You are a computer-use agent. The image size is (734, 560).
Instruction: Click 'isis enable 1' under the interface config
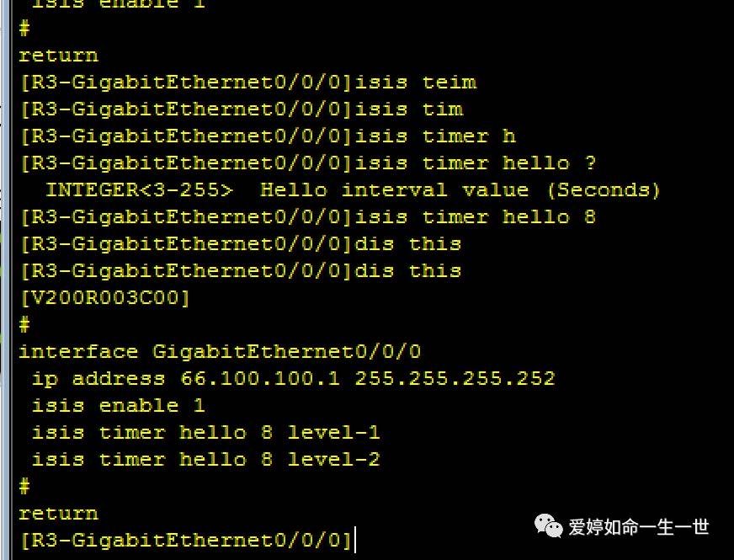pyautogui.click(x=118, y=406)
